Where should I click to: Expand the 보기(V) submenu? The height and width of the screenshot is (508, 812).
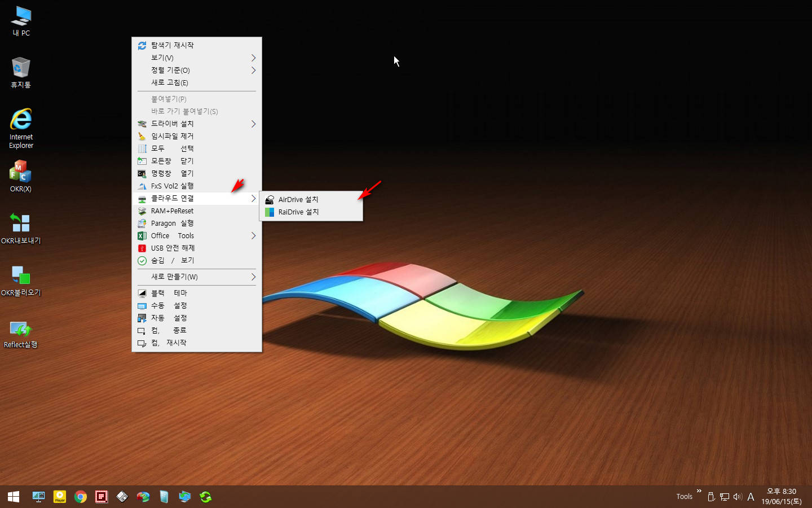click(x=197, y=58)
